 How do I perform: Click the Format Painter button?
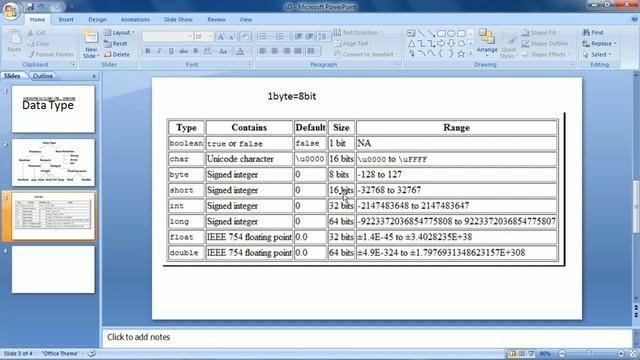(51, 54)
